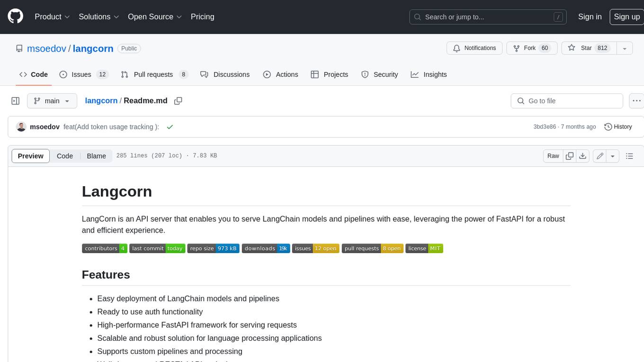Image resolution: width=644 pixels, height=362 pixels.
Task: Click the contributors 4 badge
Action: (105, 248)
